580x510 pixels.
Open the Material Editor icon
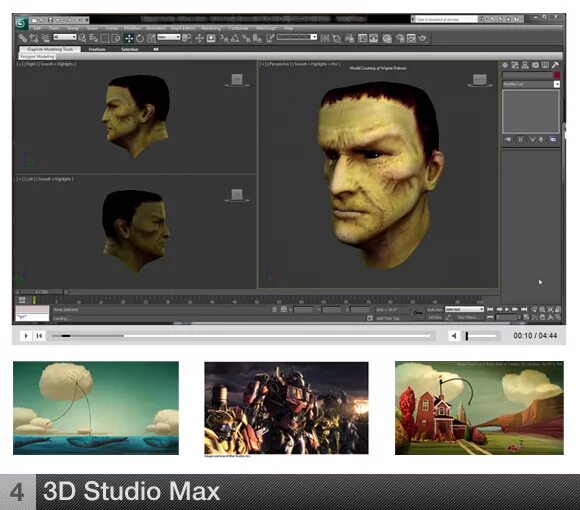(x=387, y=38)
